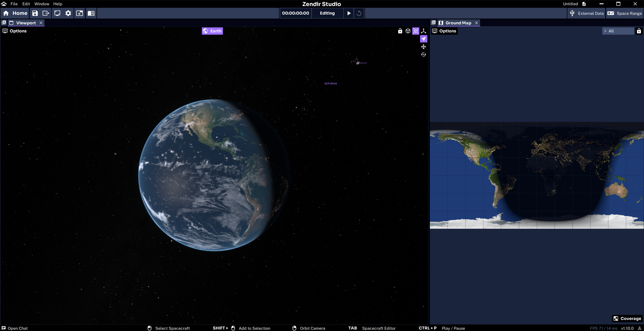This screenshot has width=644, height=331.
Task: Close the Ground Map tab
Action: click(x=476, y=23)
